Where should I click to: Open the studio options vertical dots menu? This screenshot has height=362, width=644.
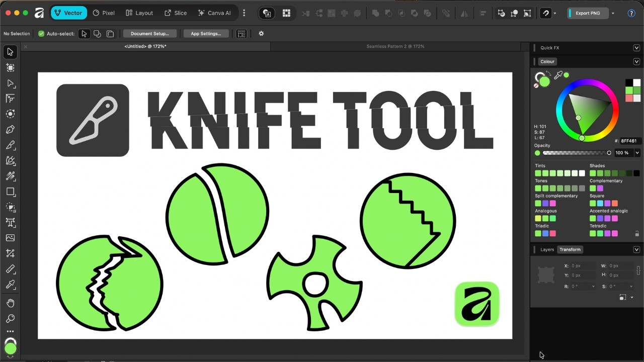[x=244, y=13]
